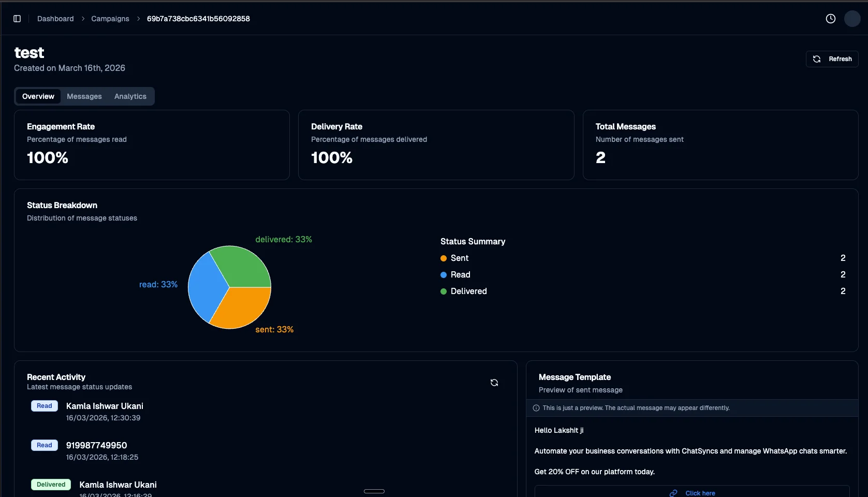The image size is (868, 497).
Task: Switch to the Messages tab
Action: (x=84, y=96)
